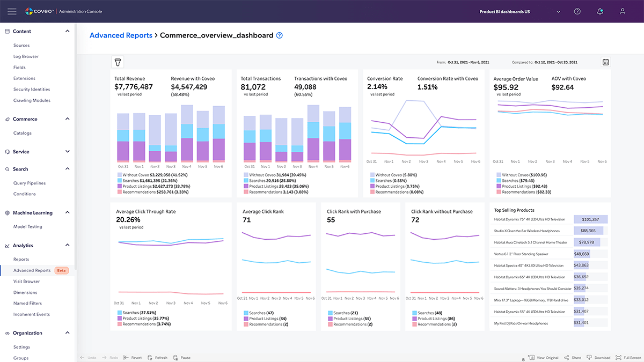Select the Habitat Dynamix 75" revenue bar
The image size is (644, 362).
coord(590,219)
